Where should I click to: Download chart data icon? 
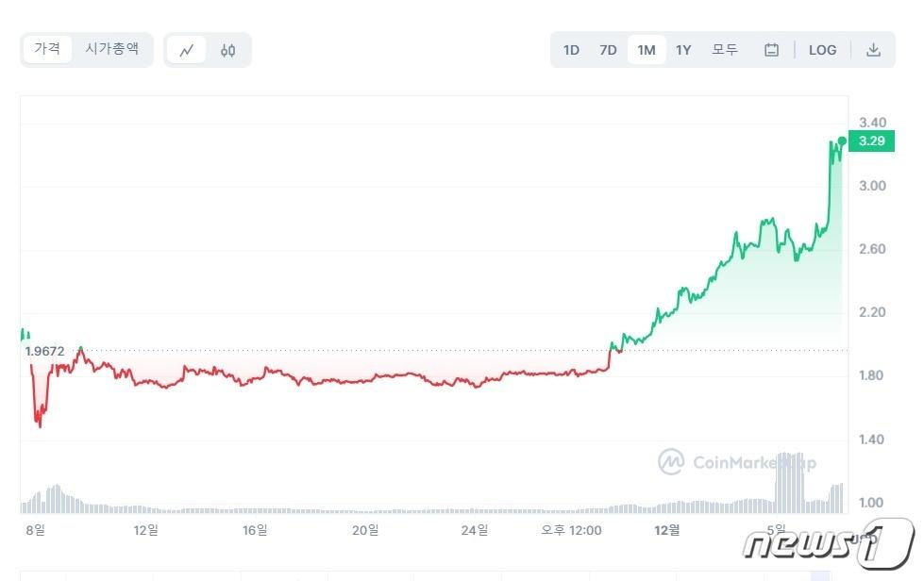click(x=873, y=50)
